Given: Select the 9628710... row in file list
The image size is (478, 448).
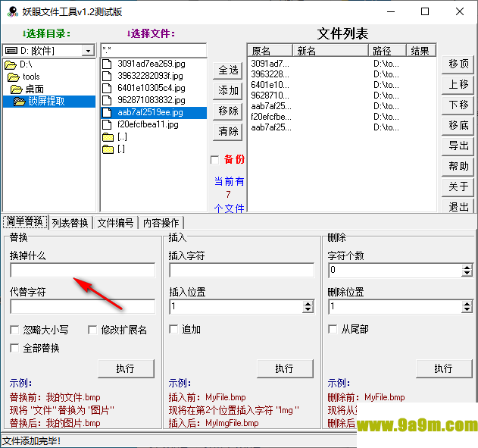Looking at the screenshot, I should (342, 96).
